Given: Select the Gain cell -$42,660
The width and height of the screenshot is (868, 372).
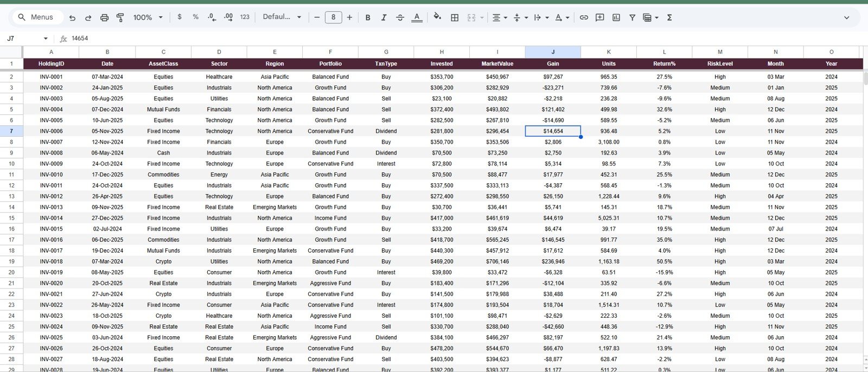Looking at the screenshot, I should point(553,326).
